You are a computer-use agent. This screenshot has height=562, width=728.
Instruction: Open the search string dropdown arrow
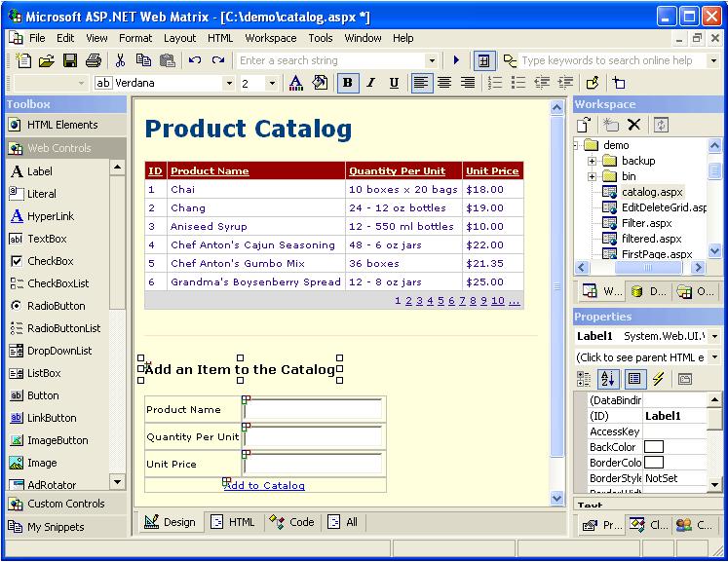432,60
